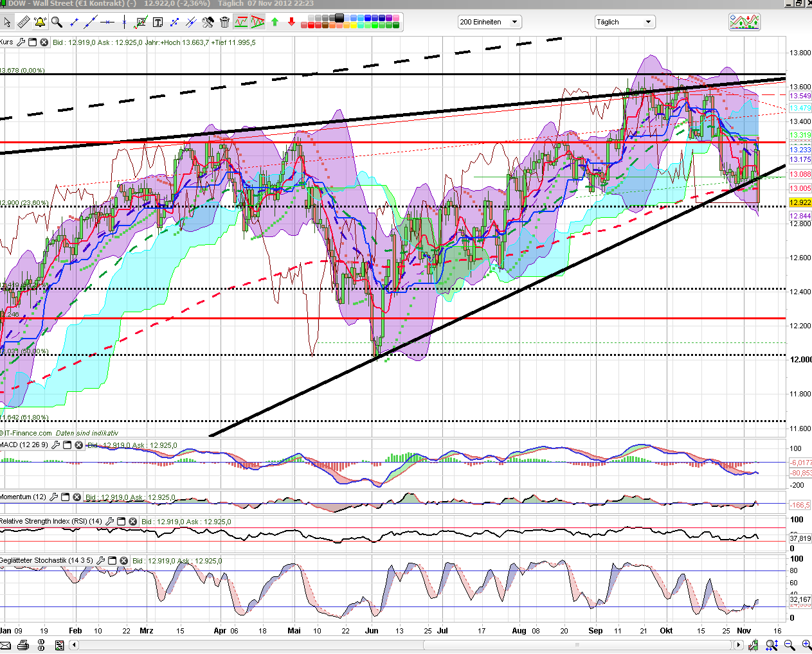Open MACD indicator settings wrench

[x=55, y=445]
